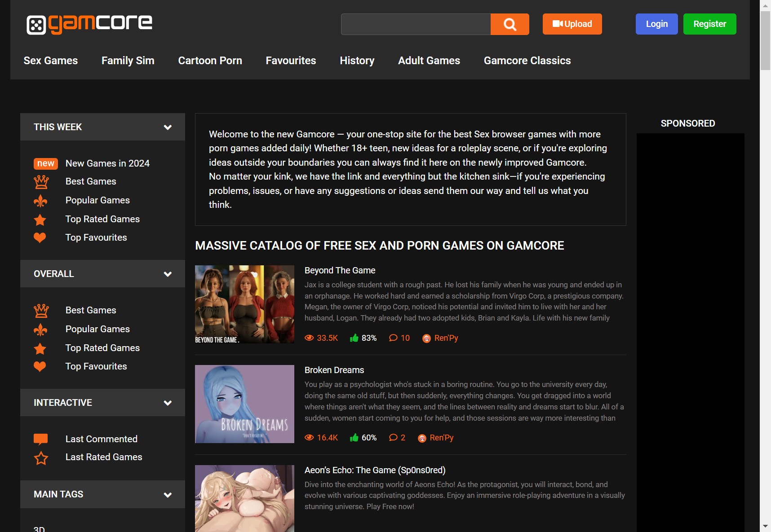Collapse the OVERALL section chevron

(168, 274)
